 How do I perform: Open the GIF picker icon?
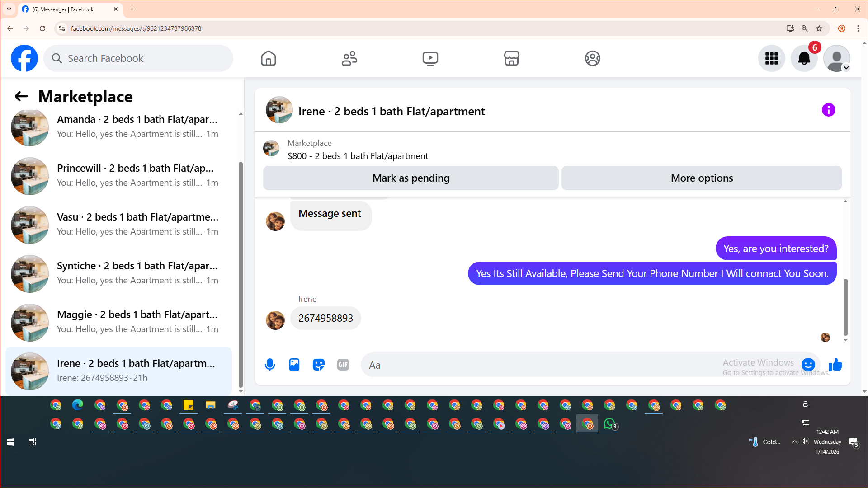[x=343, y=365]
